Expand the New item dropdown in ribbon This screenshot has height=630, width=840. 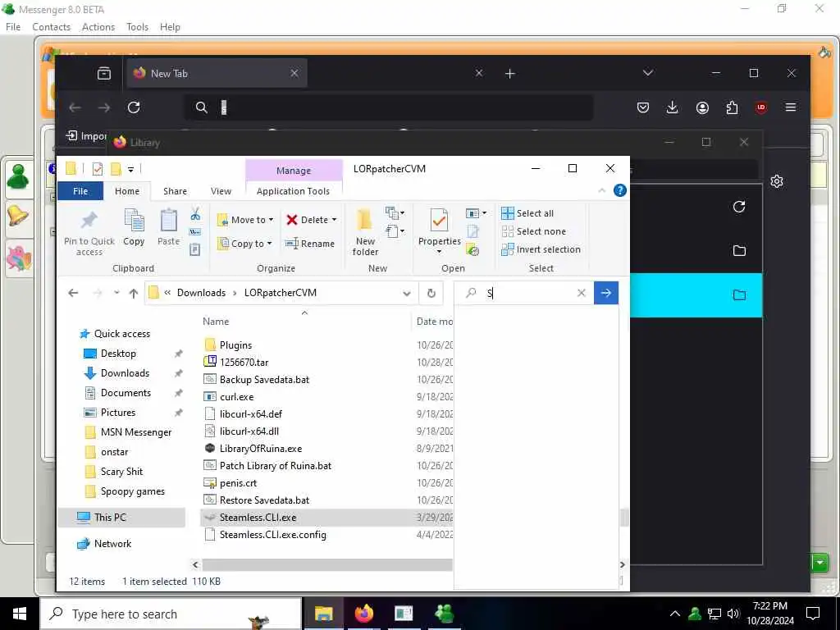tap(395, 212)
